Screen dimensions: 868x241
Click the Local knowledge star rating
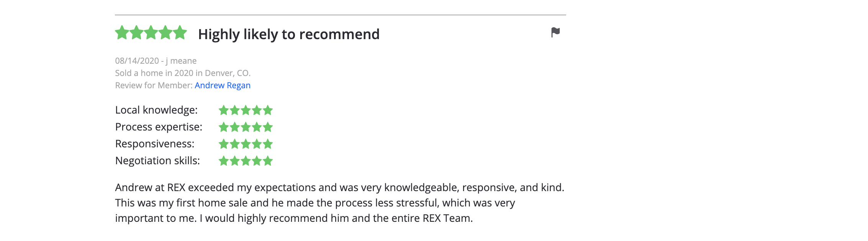click(x=246, y=111)
